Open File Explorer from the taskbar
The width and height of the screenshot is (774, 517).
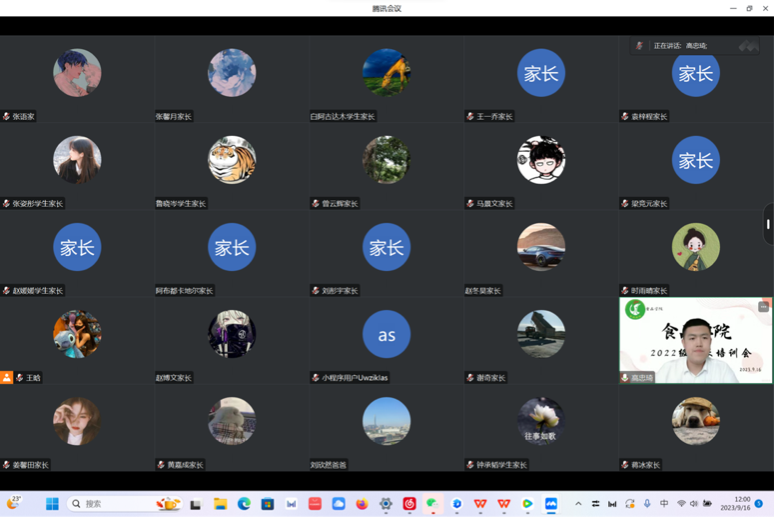220,504
